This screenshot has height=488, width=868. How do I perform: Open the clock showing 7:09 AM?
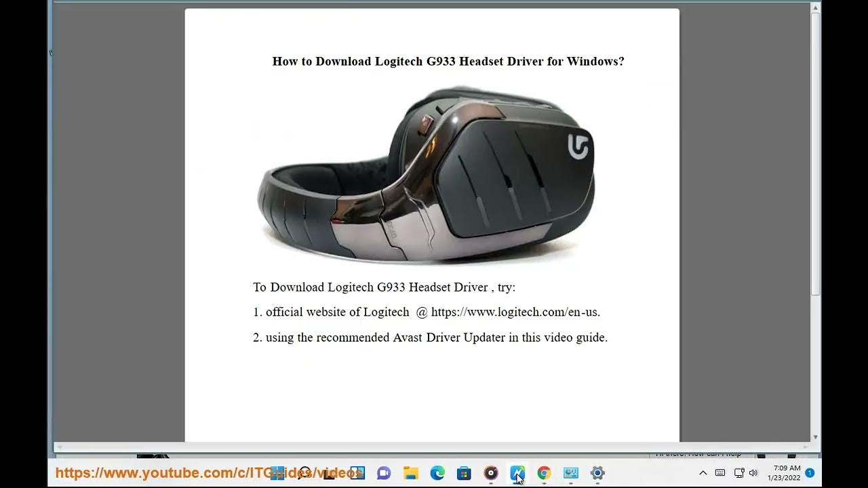[787, 468]
